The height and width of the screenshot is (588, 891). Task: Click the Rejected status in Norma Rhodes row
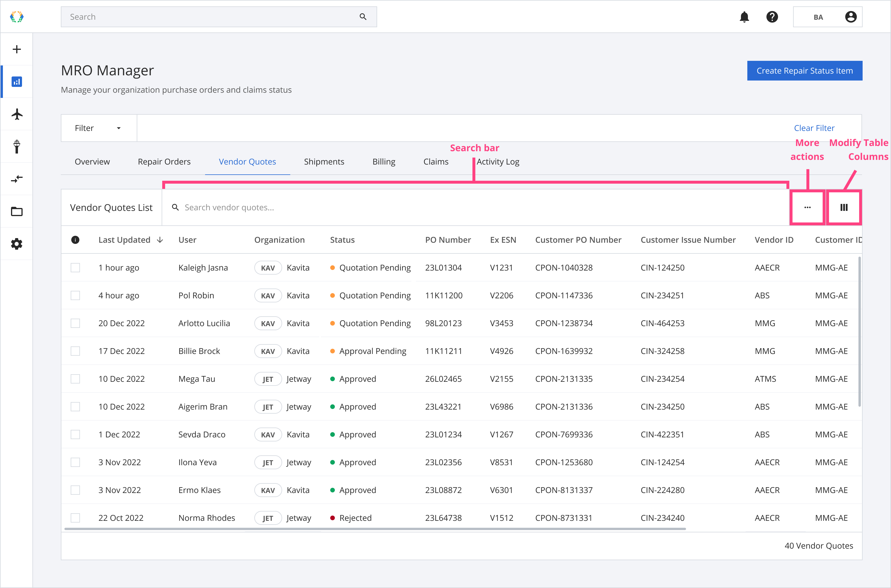pyautogui.click(x=355, y=518)
